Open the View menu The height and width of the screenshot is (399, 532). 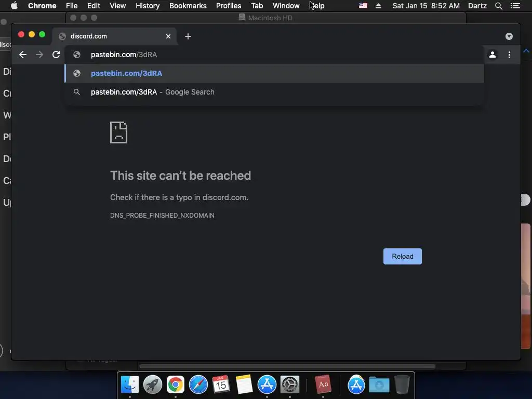click(118, 6)
